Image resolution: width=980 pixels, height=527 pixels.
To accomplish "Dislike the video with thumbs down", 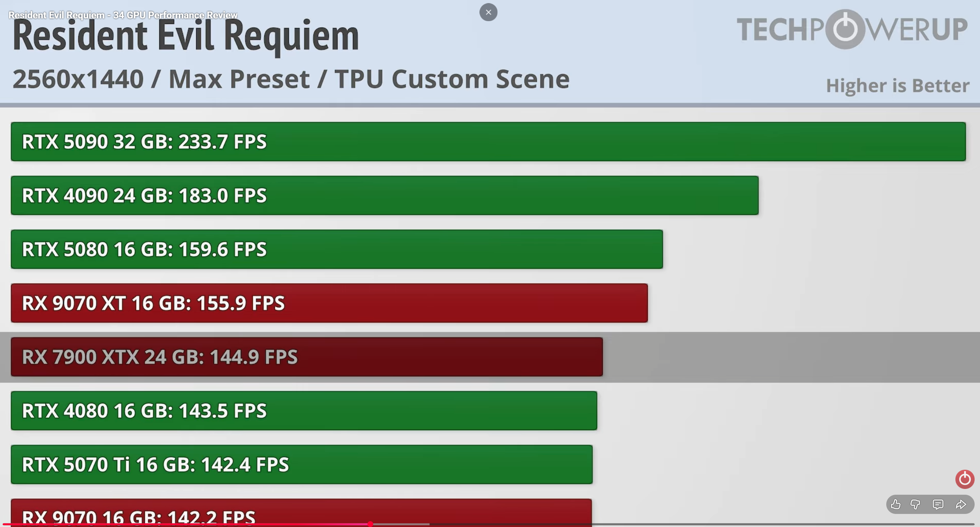I will [x=915, y=504].
